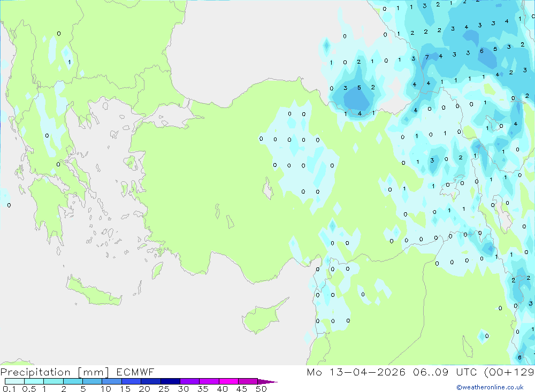Click the 1–2 mm legend color swatch
The height and width of the screenshot is (392, 535).
pos(53,381)
